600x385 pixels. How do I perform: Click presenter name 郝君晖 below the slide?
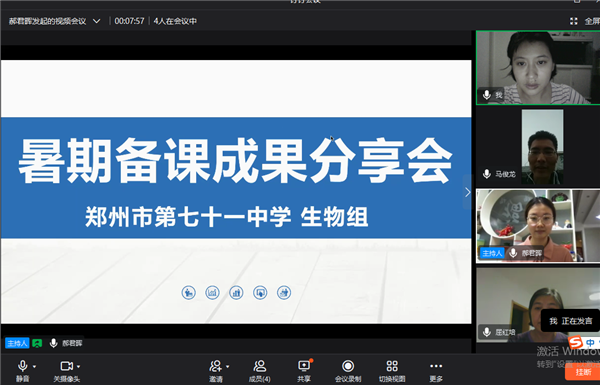(x=72, y=343)
